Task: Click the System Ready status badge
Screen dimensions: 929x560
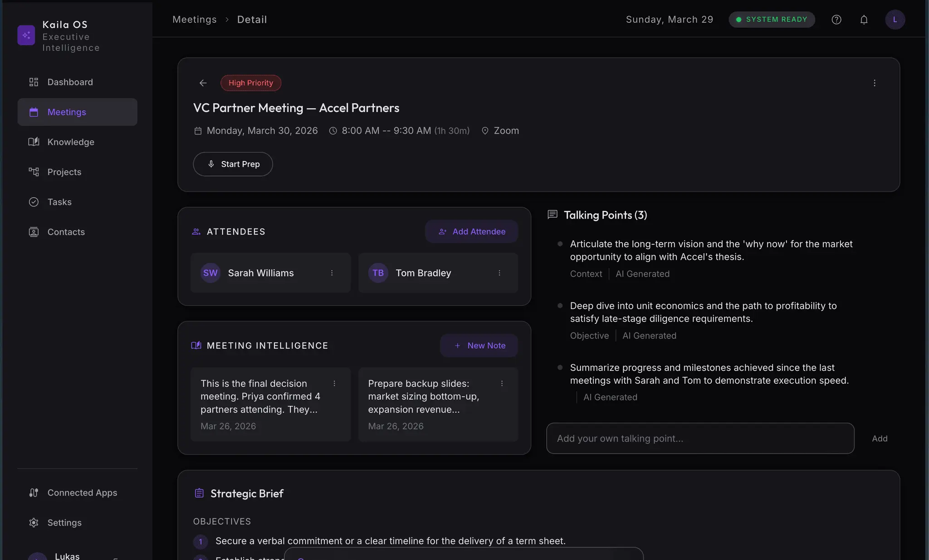Action: click(772, 19)
